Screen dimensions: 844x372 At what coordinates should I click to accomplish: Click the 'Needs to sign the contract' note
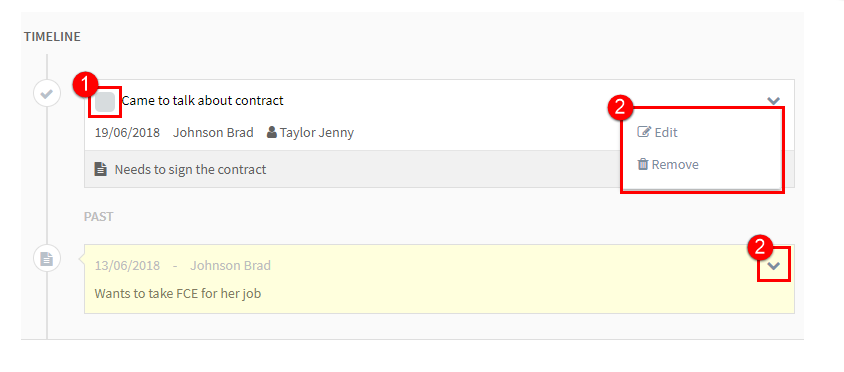tap(190, 170)
